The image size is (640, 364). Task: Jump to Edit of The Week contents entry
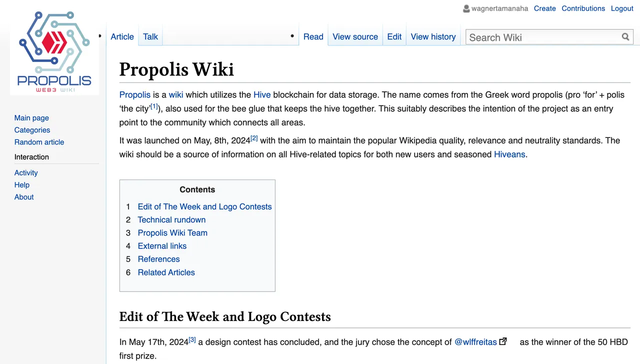205,207
